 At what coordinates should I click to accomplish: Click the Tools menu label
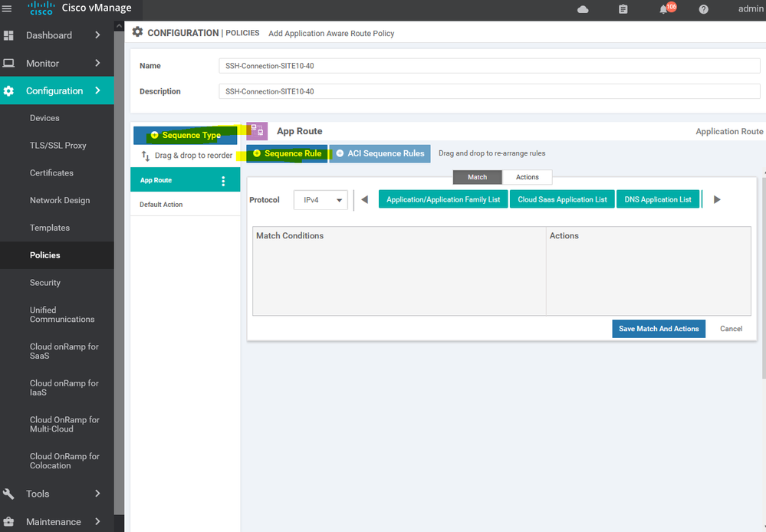pyautogui.click(x=38, y=494)
